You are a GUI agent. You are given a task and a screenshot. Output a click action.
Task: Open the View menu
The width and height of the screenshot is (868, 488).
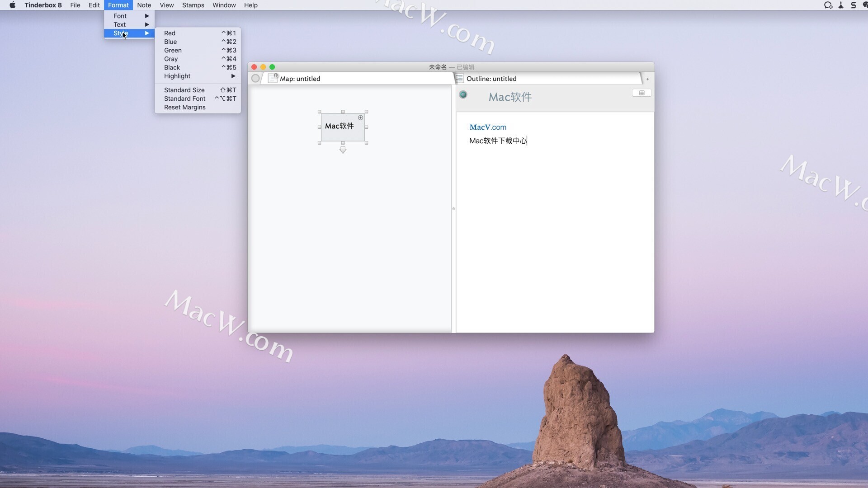[166, 5]
